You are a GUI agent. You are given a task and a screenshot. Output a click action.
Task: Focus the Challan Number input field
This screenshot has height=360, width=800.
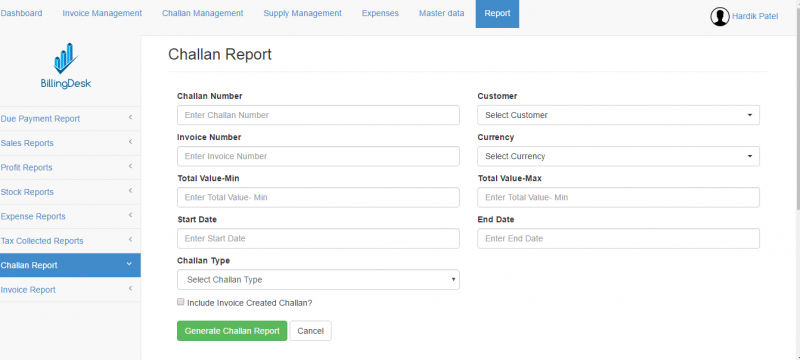[x=318, y=115]
